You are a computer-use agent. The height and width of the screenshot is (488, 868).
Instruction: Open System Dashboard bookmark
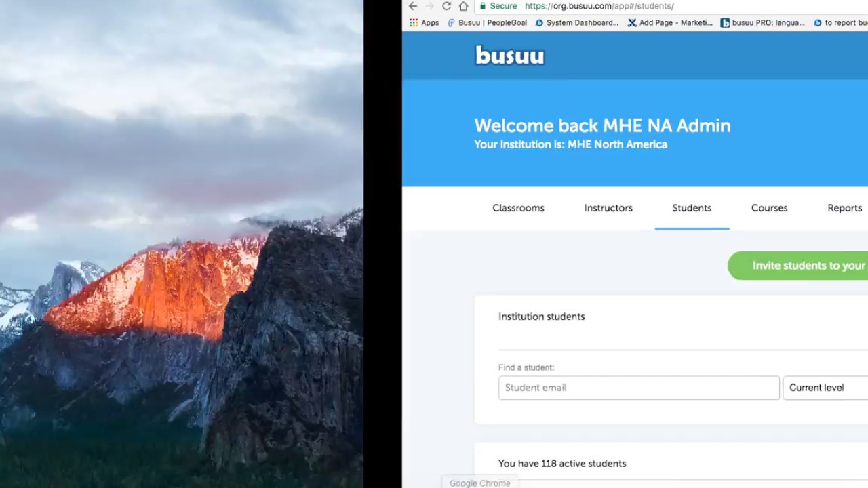[x=576, y=22]
